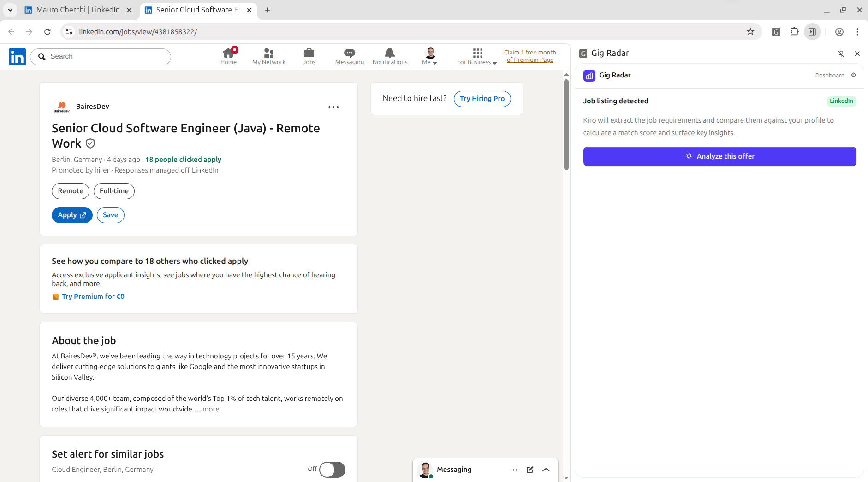
Task: Expand the Me profile dropdown
Action: coord(429,56)
